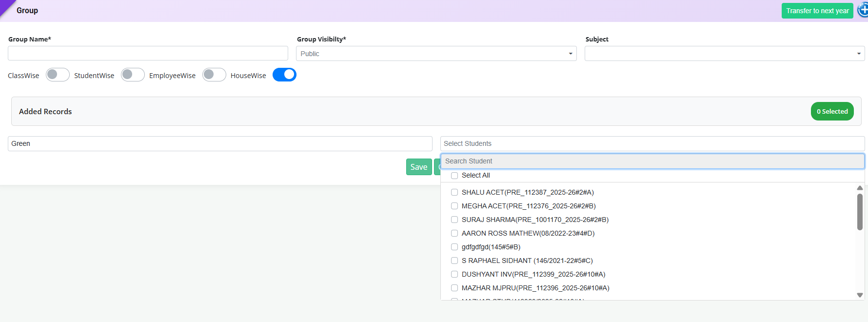Select S RAPHAEL SIDHANT checkbox
The image size is (868, 322).
[x=454, y=261]
